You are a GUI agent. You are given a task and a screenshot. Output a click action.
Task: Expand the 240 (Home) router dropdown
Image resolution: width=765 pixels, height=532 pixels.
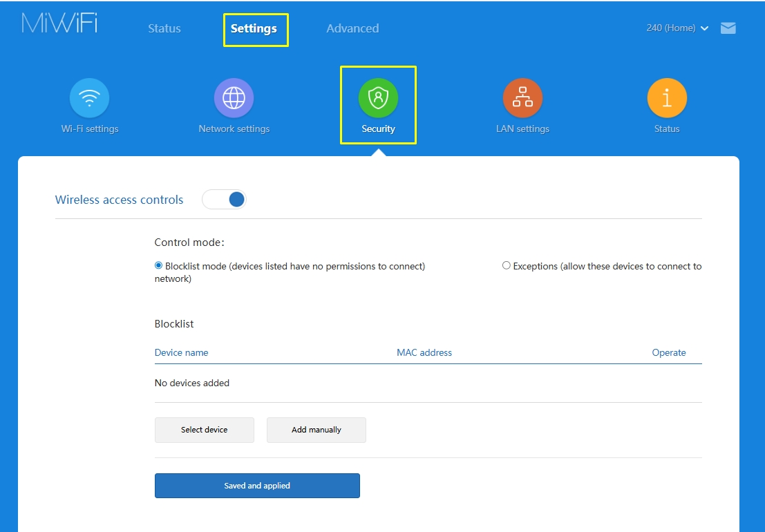[x=677, y=28]
